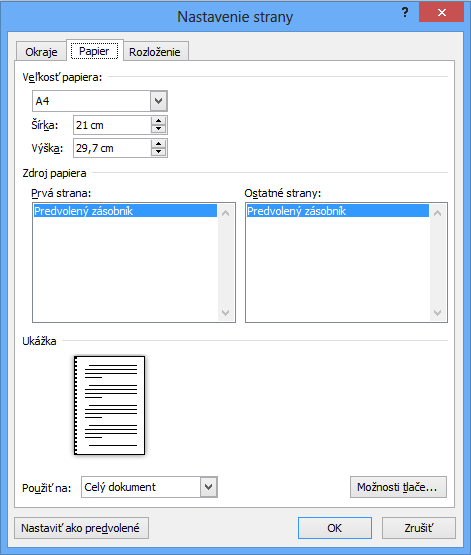Switch to the Rozloženie tab
The image size is (471, 555).
(x=155, y=52)
